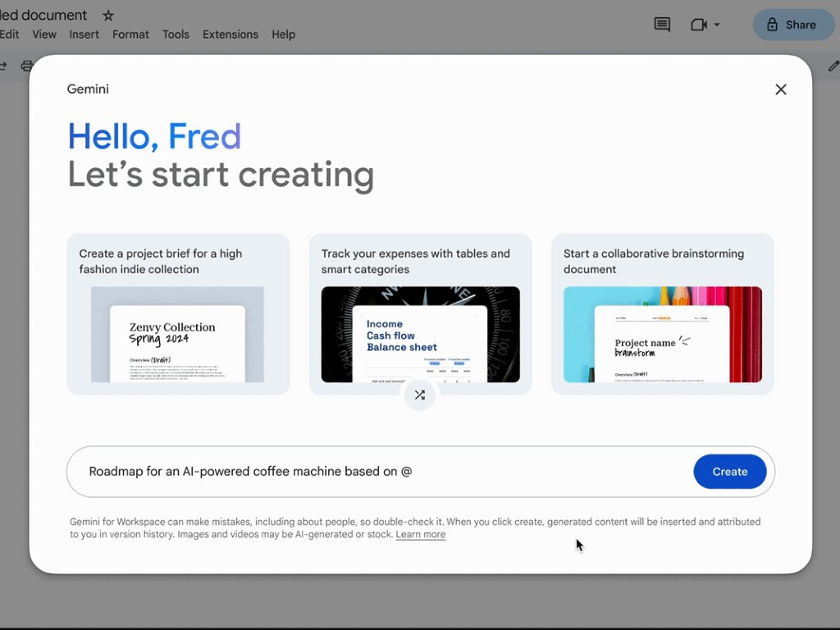Click the print icon in toolbar
The image size is (840, 630).
(27, 66)
